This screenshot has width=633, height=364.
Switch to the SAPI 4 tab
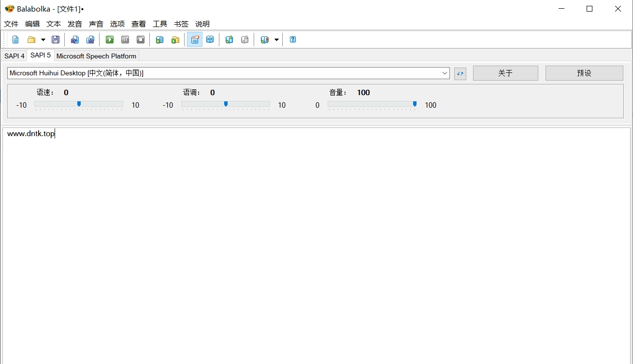14,56
